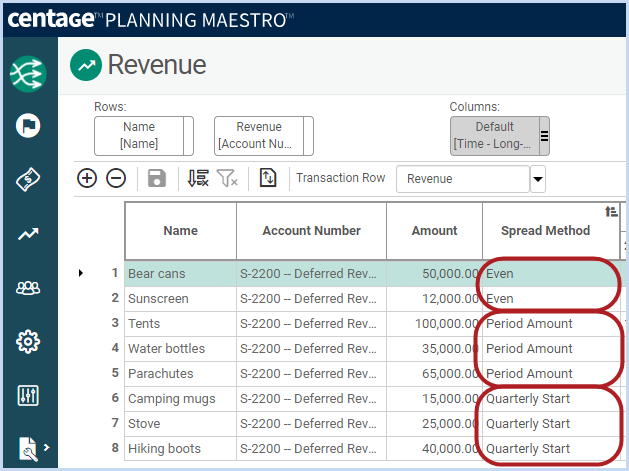
Task: Click the 40,000.00 amount cell
Action: [x=434, y=449]
